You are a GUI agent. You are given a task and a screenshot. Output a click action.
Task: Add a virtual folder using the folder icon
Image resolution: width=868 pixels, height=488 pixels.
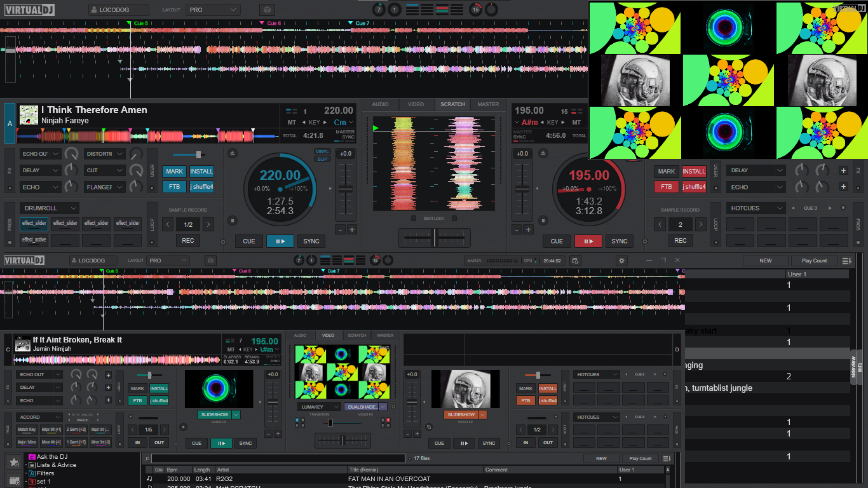click(x=13, y=481)
